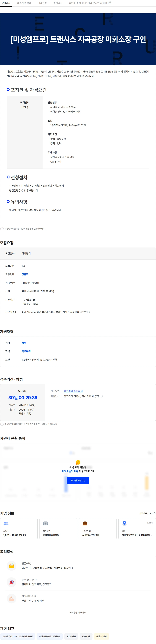The width and height of the screenshot is (156, 644).
Task: Click the 휴무·휴가·행사 party icon
Action: [12, 583]
